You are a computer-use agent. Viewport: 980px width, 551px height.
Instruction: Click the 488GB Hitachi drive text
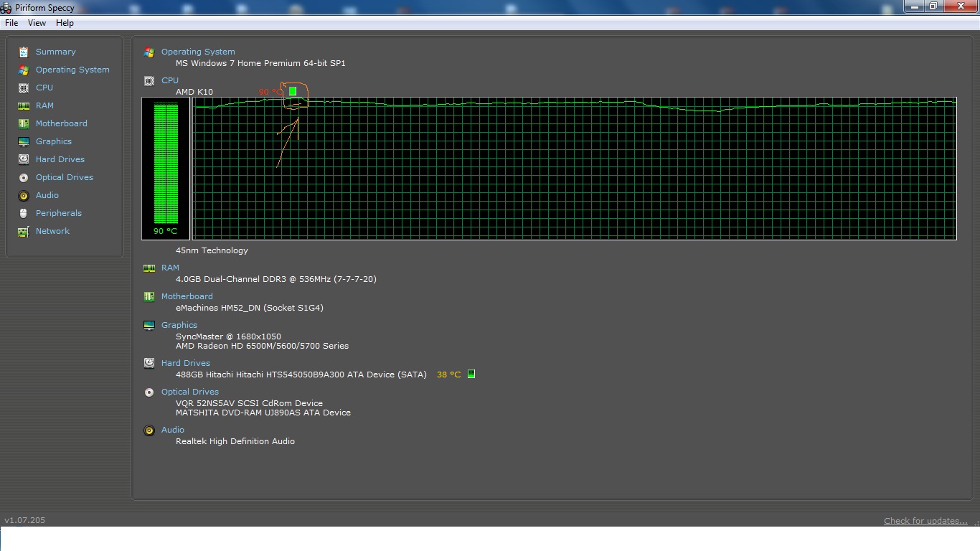click(x=301, y=375)
